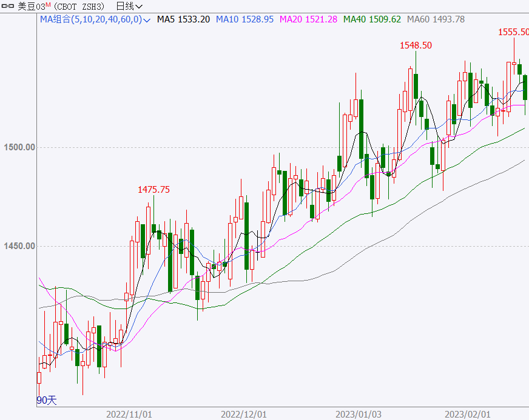Click the 1450.00 price axis label

19,246
